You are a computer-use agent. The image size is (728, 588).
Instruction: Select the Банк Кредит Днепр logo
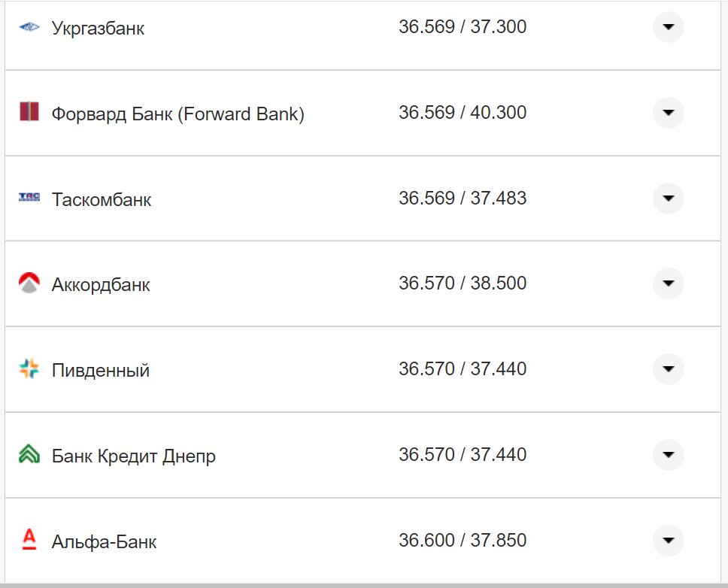(29, 455)
